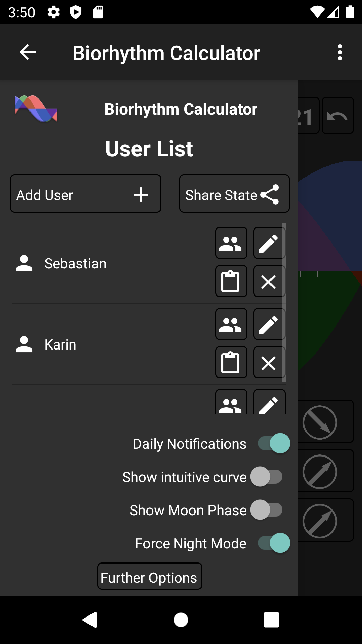Edit Karin with pencil icon

[269, 324]
